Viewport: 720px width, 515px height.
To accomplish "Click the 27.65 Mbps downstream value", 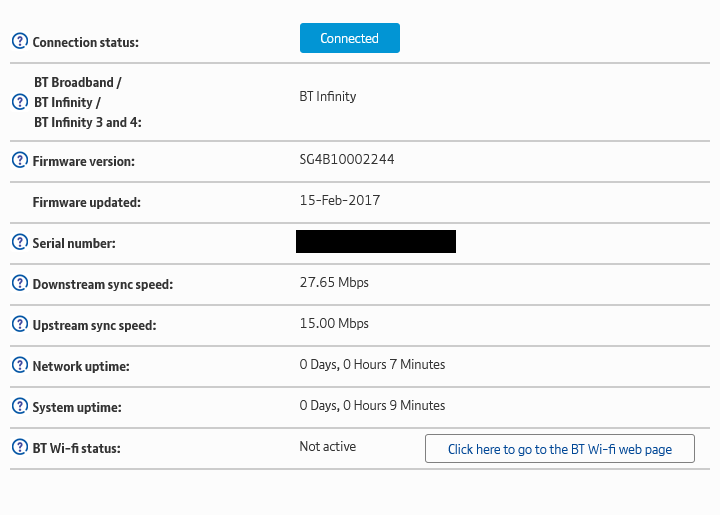I will tap(334, 282).
